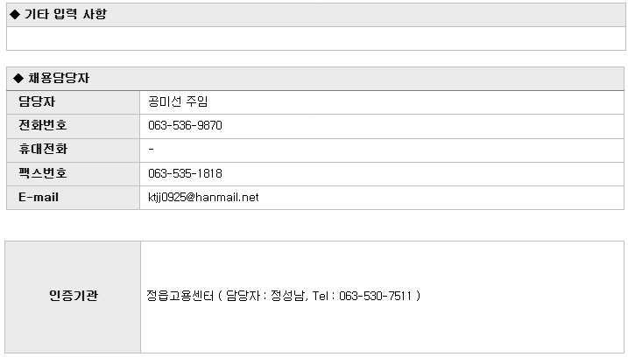Select the 담당자 label cell
The width and height of the screenshot is (628, 364).
73,102
